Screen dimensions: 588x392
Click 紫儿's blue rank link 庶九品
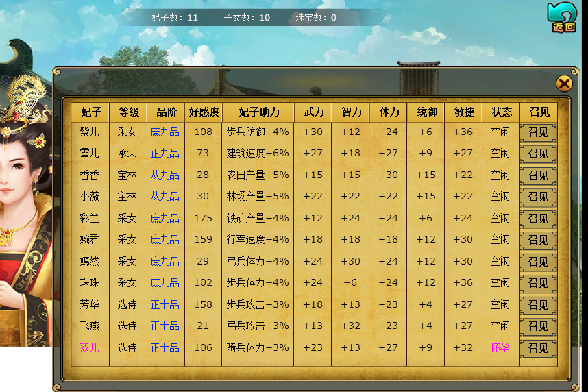pyautogui.click(x=164, y=132)
